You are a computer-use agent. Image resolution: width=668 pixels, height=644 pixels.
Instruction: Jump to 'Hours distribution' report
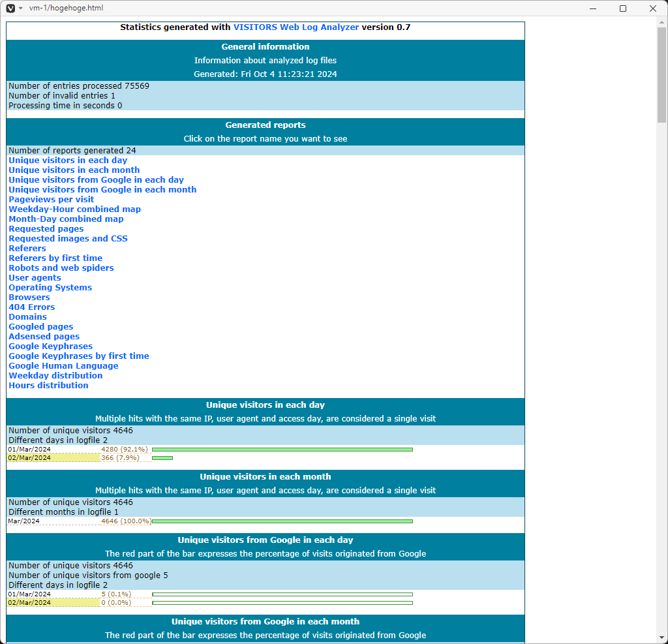tap(48, 386)
